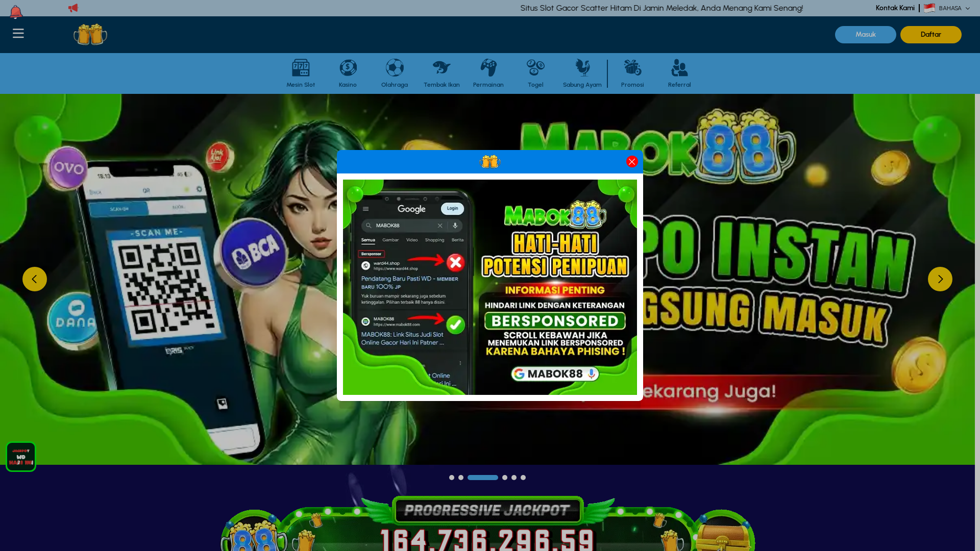The height and width of the screenshot is (551, 980).
Task: Click the popup header beer mugs logo
Action: pos(490,162)
